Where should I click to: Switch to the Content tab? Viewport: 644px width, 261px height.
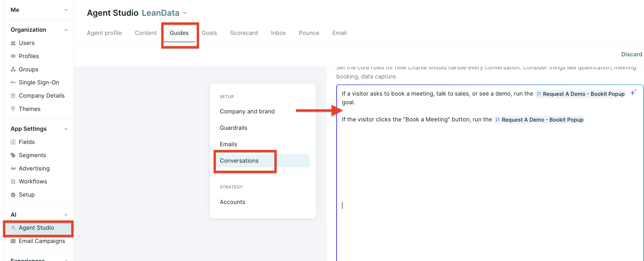[146, 33]
